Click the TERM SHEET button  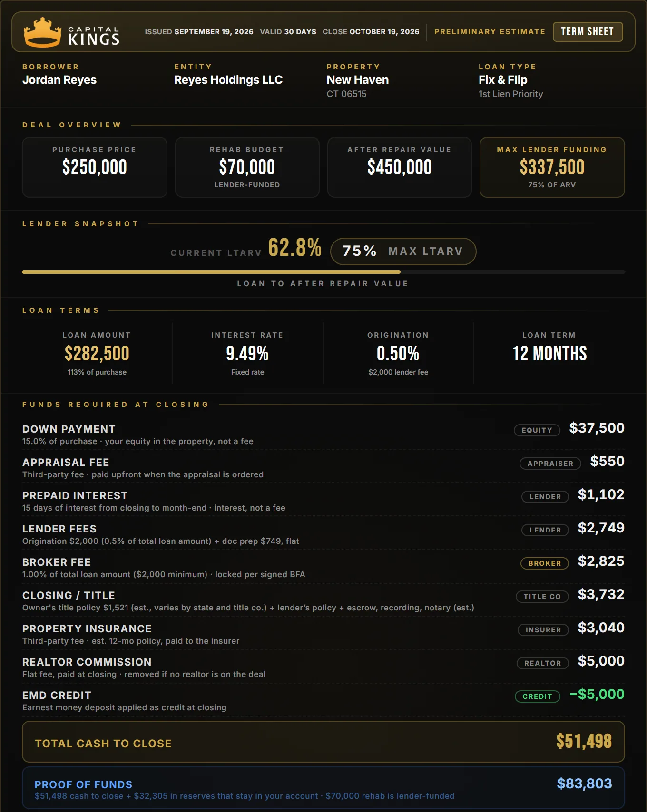(588, 32)
